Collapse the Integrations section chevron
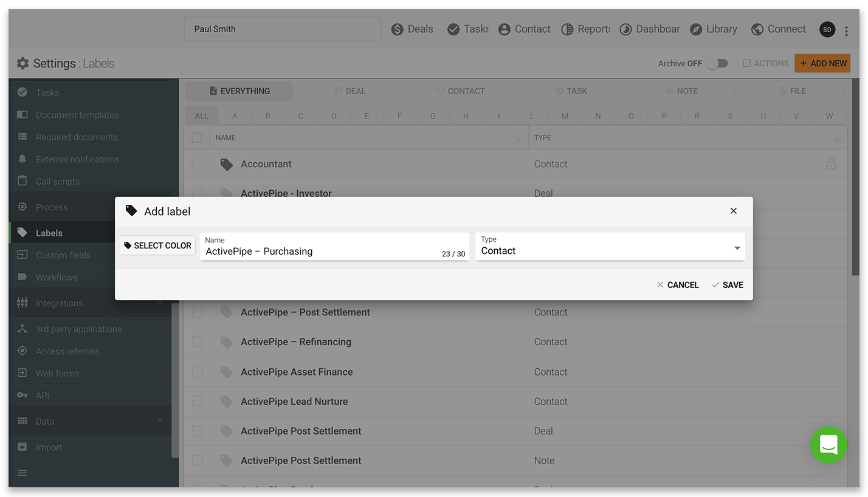Screen dimensions: 868x497 point(160,303)
